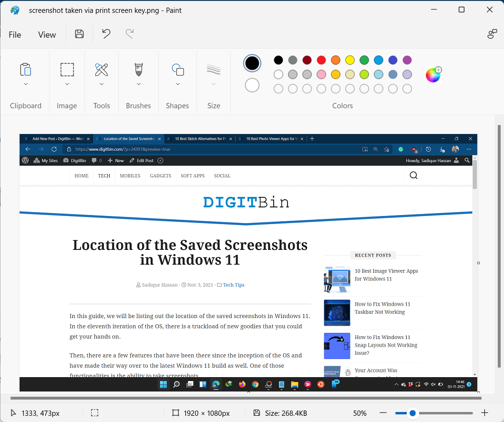Select the secondary Color 2 white circle
This screenshot has height=422, width=504.
tap(252, 85)
